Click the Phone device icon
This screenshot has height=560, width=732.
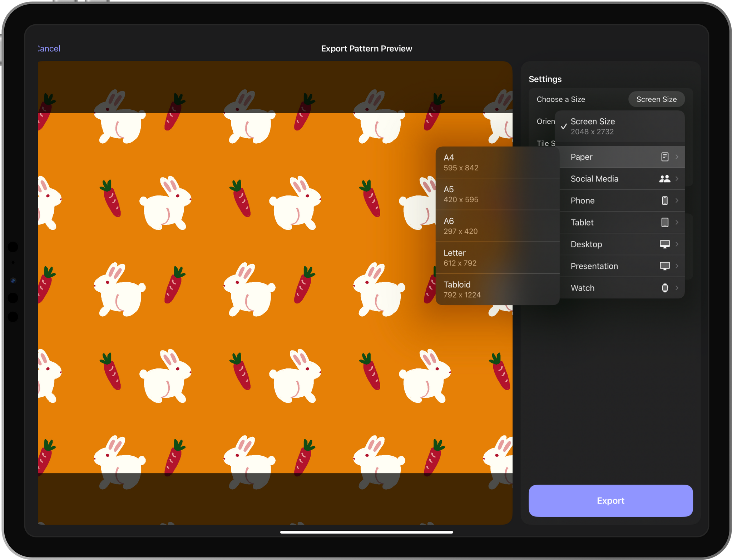[664, 200]
